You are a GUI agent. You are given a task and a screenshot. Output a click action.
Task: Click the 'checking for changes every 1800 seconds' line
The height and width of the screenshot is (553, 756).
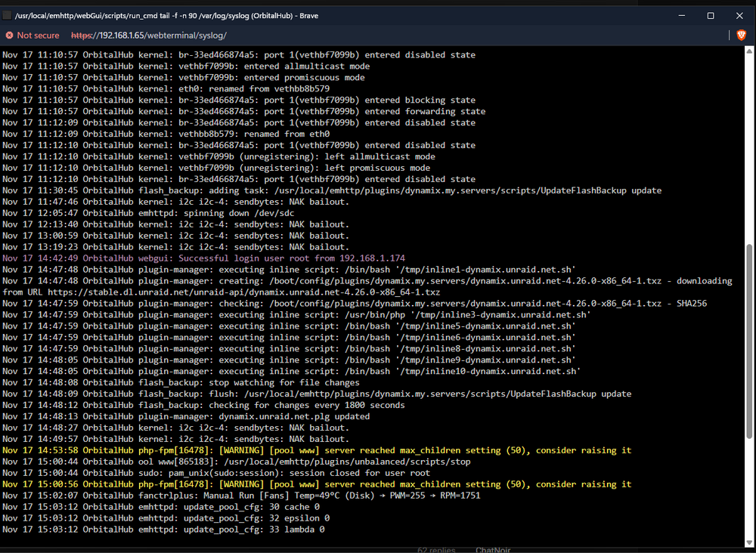tap(204, 405)
